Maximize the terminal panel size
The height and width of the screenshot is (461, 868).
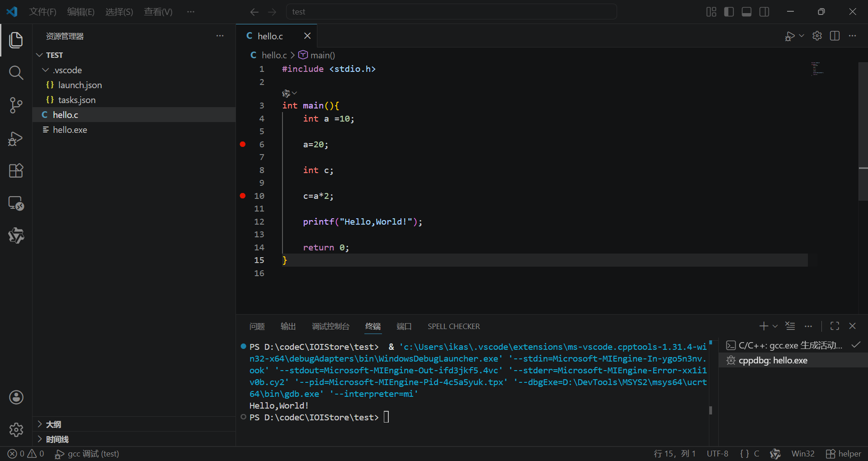835,326
